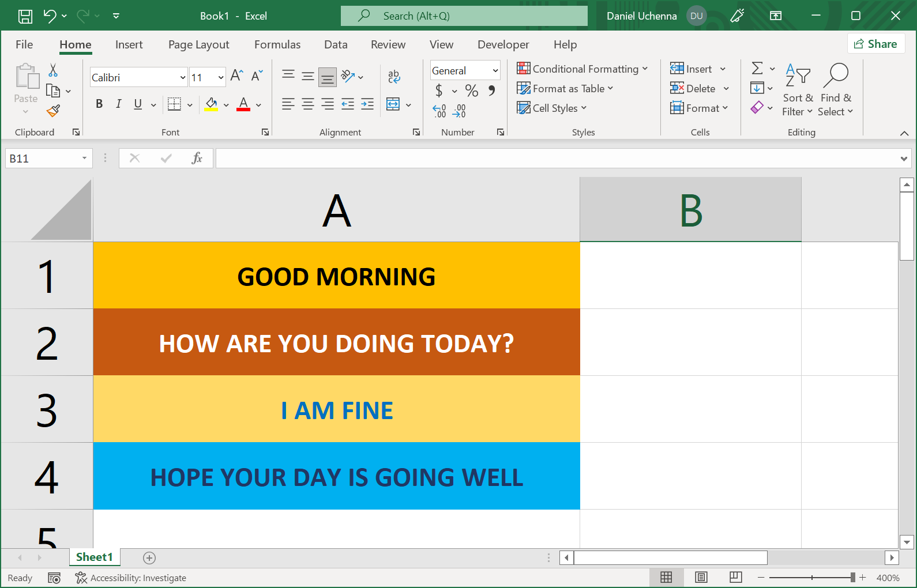Open the General number format dropdown

495,71
